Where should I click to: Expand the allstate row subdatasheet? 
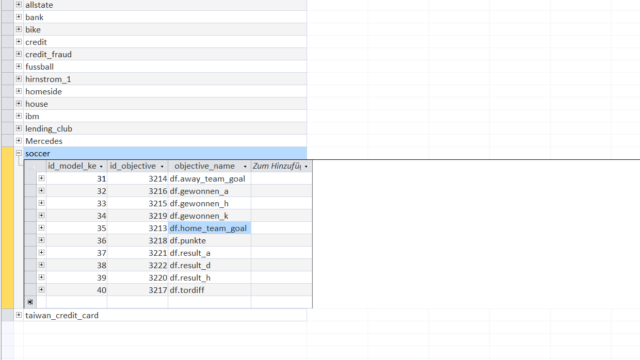tap(19, 4)
